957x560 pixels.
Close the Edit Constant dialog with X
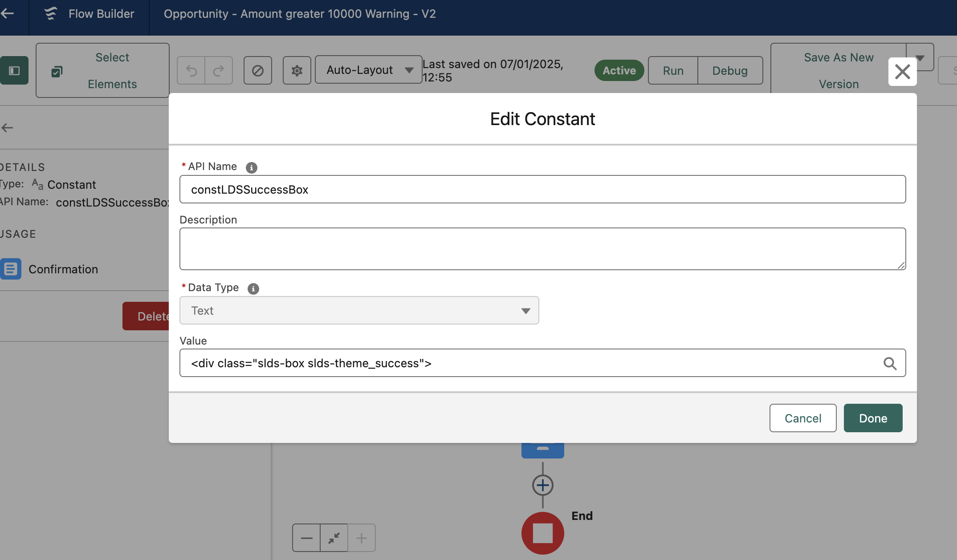pyautogui.click(x=902, y=71)
